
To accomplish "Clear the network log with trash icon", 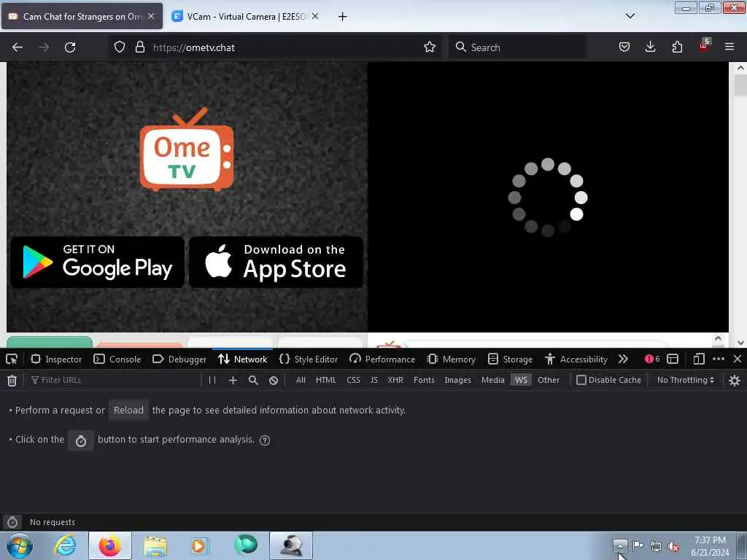I will [12, 380].
